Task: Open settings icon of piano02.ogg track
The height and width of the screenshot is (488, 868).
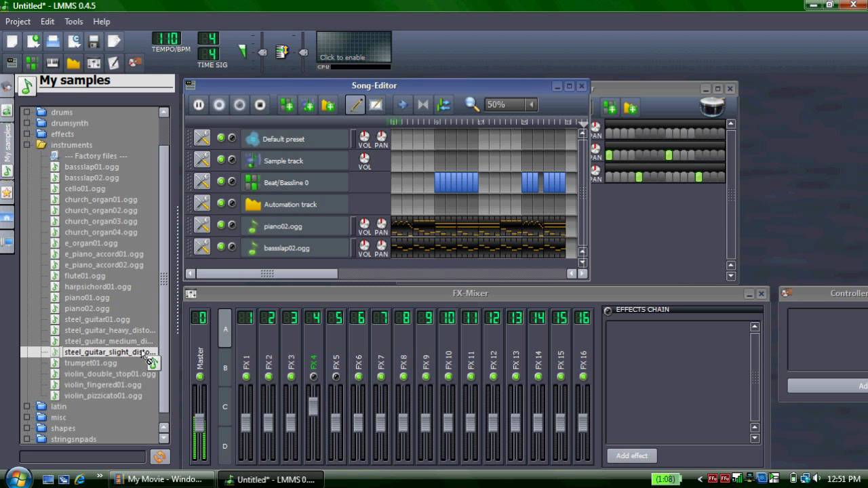Action: tap(202, 226)
